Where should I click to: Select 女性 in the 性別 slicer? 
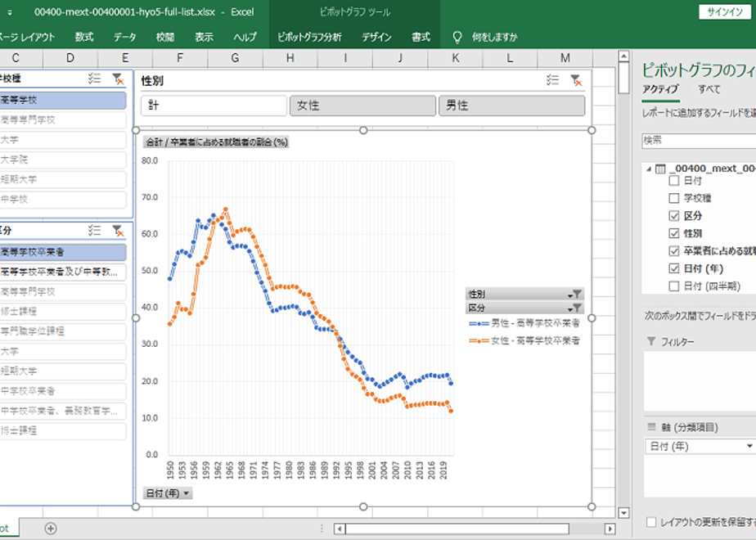362,106
